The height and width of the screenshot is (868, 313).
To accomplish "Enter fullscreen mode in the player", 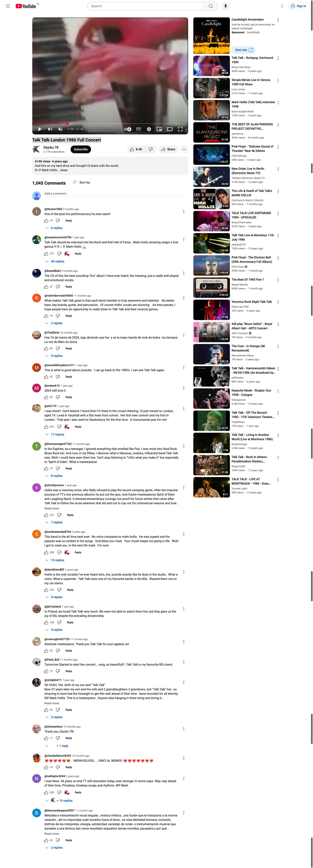I will click(x=180, y=129).
